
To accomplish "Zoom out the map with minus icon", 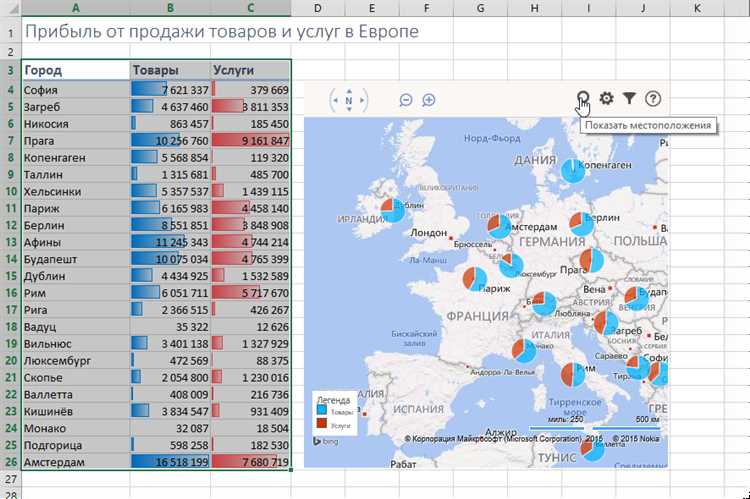I will (406, 100).
